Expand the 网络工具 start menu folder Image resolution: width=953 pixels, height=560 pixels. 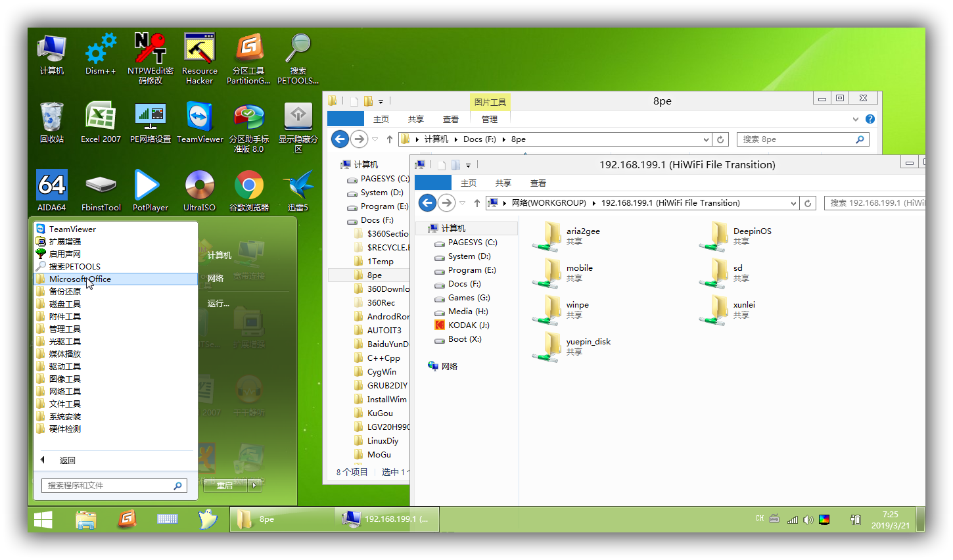point(116,391)
